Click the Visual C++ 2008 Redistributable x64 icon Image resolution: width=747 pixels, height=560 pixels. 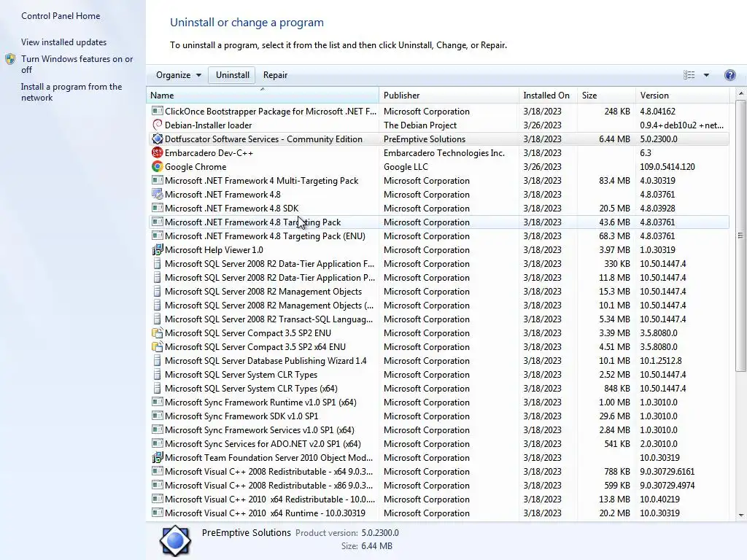pos(158,471)
